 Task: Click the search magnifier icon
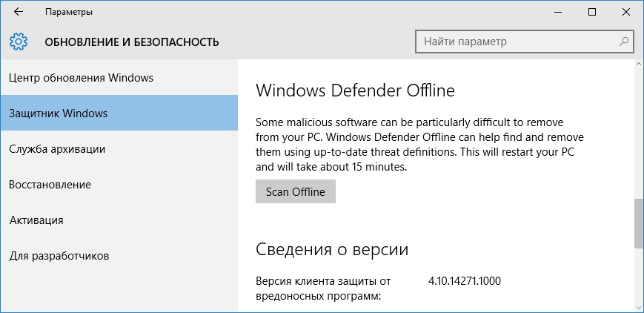click(x=623, y=42)
